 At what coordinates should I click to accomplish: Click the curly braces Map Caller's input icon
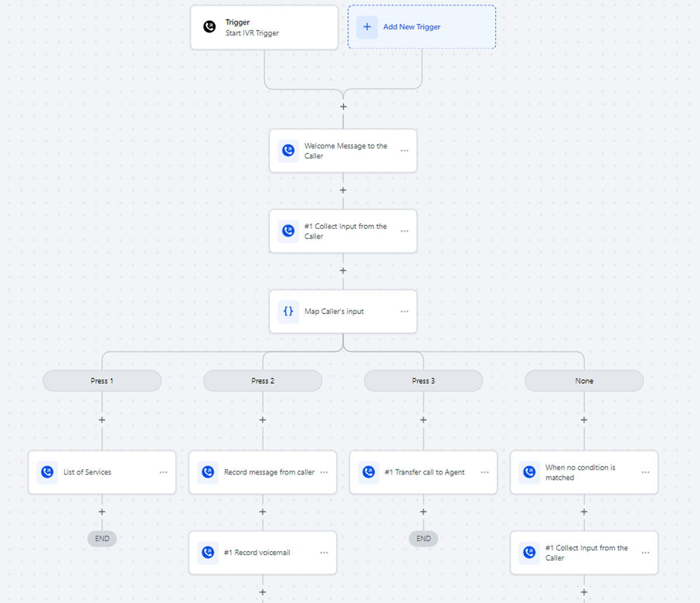(288, 311)
